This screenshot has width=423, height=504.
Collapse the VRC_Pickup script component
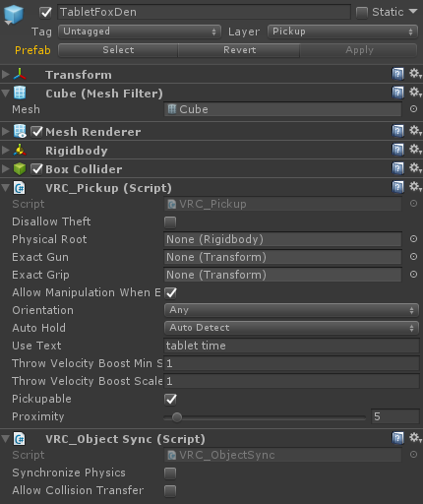[5, 188]
